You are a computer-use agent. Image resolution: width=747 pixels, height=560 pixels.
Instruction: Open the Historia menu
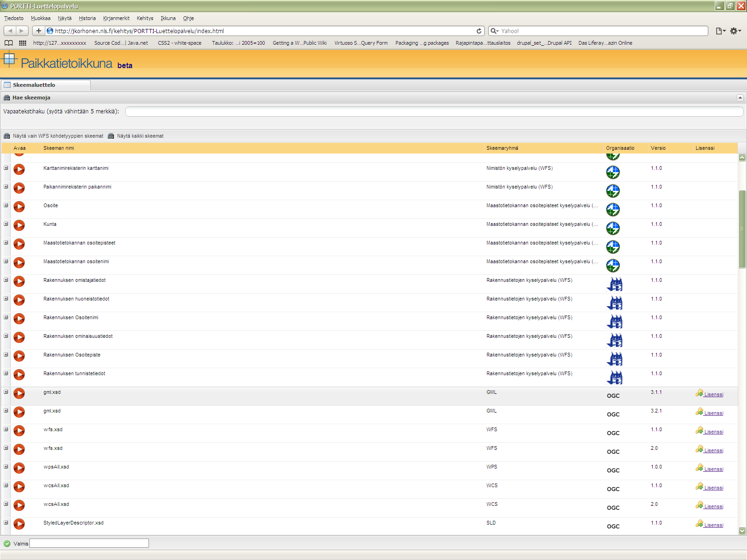click(x=87, y=18)
